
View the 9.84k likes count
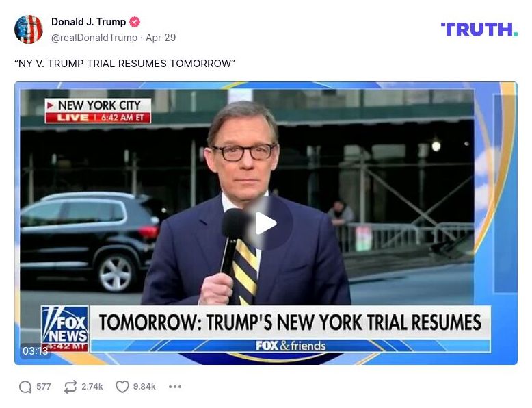[x=144, y=387]
